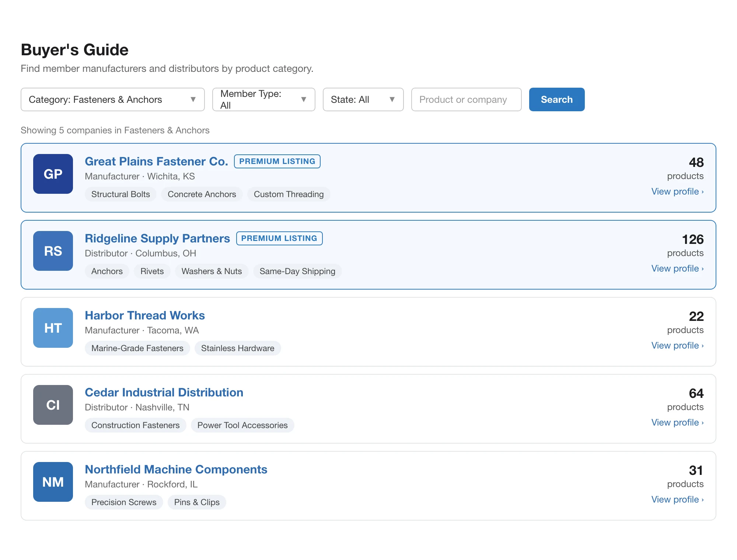Image resolution: width=737 pixels, height=560 pixels.
Task: Select the Power Tool Accessories tag
Action: click(x=242, y=425)
